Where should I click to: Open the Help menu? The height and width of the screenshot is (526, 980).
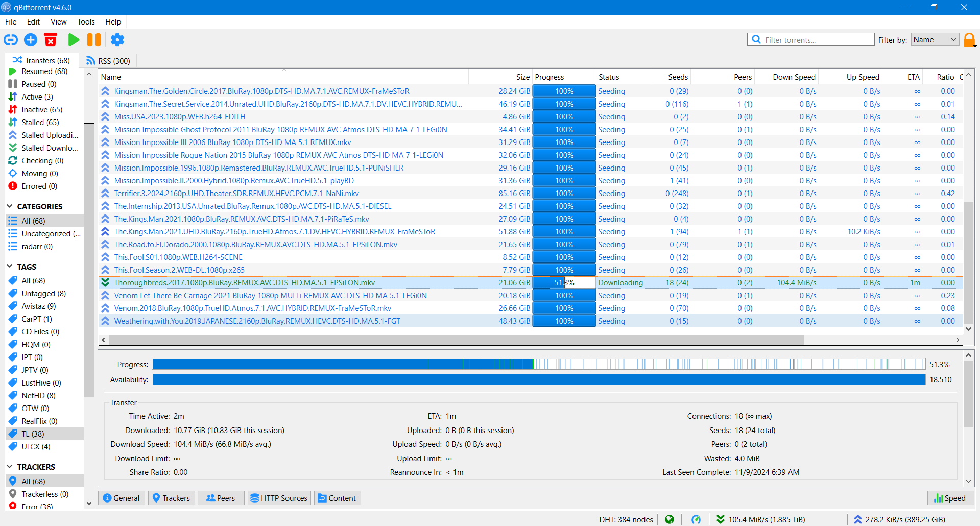pyautogui.click(x=113, y=22)
